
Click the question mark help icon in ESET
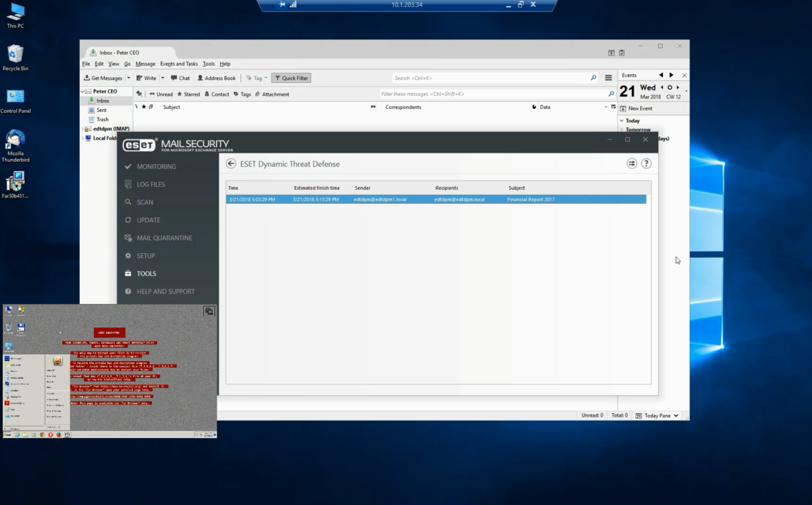(x=647, y=163)
